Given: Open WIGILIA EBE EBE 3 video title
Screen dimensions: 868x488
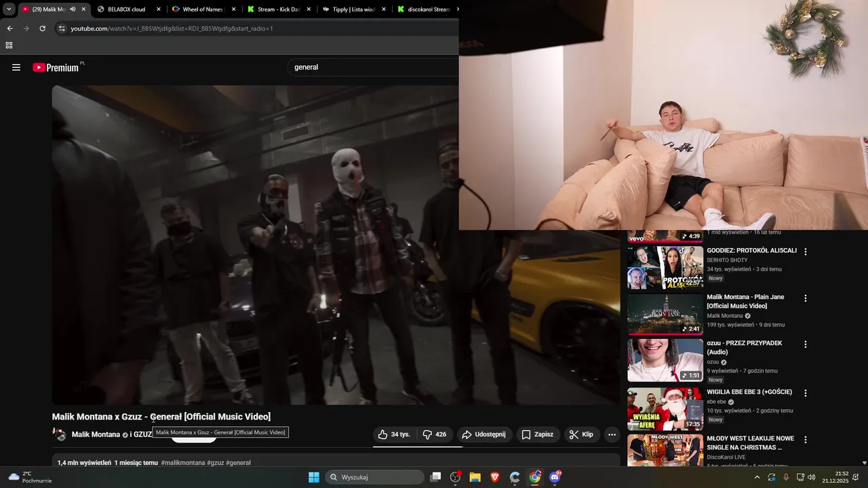Looking at the screenshot, I should [x=749, y=392].
